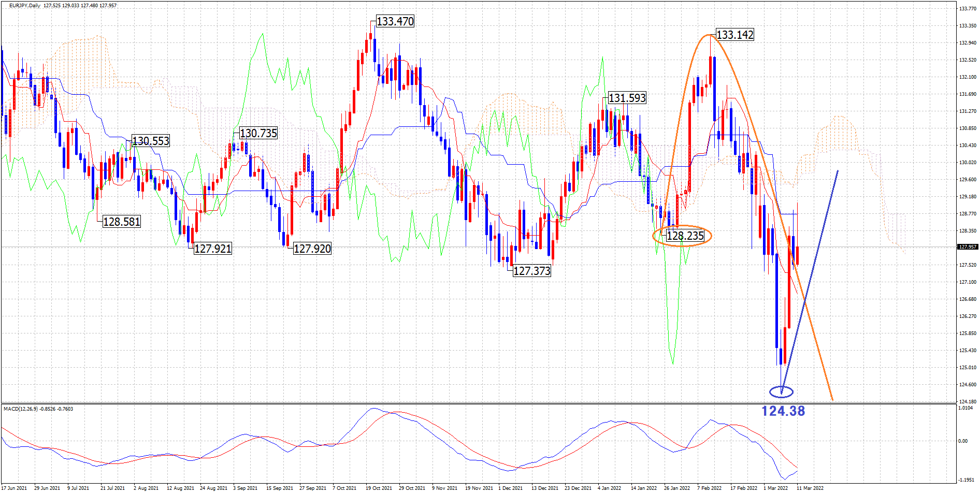Image resolution: width=980 pixels, height=494 pixels.
Task: Select the 130.735 price label
Action: pos(258,133)
